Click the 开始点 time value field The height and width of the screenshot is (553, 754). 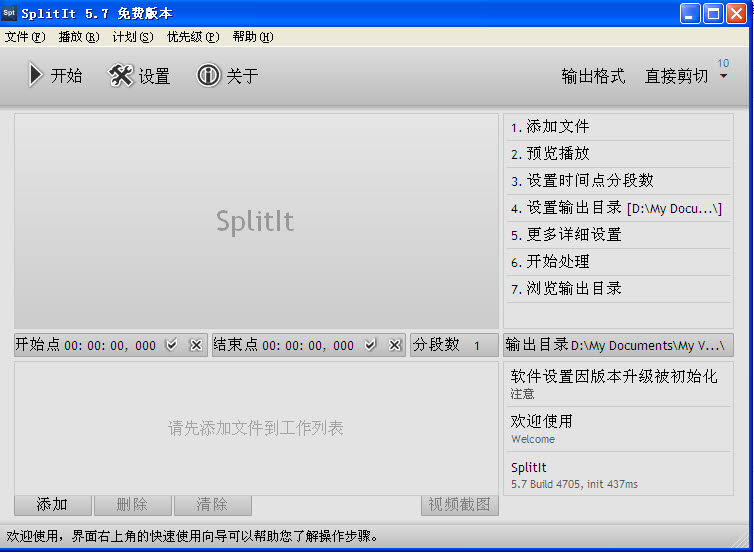coord(110,346)
